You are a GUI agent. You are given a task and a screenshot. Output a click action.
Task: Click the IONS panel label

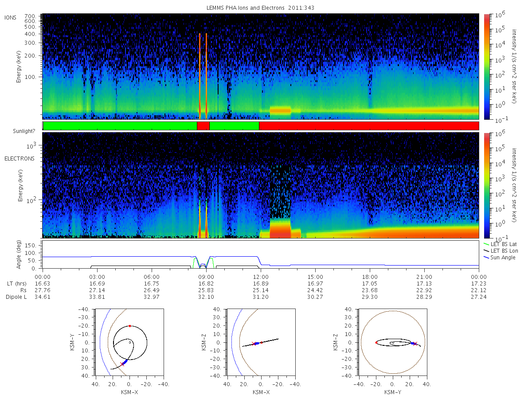(11, 17)
